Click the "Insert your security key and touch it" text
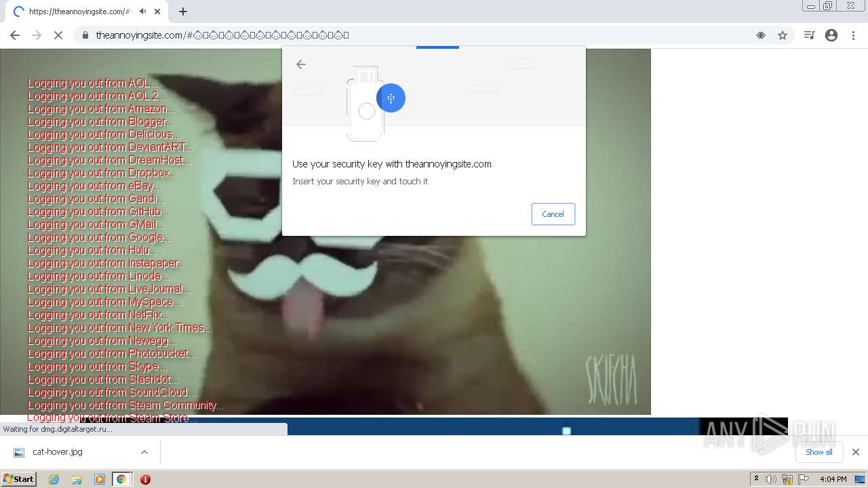This screenshot has width=868, height=488. point(360,182)
